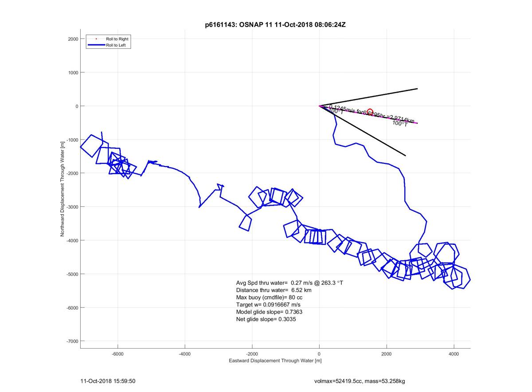Click x-axis tick label 2000
The height and width of the screenshot is (392, 532).
[x=387, y=354]
